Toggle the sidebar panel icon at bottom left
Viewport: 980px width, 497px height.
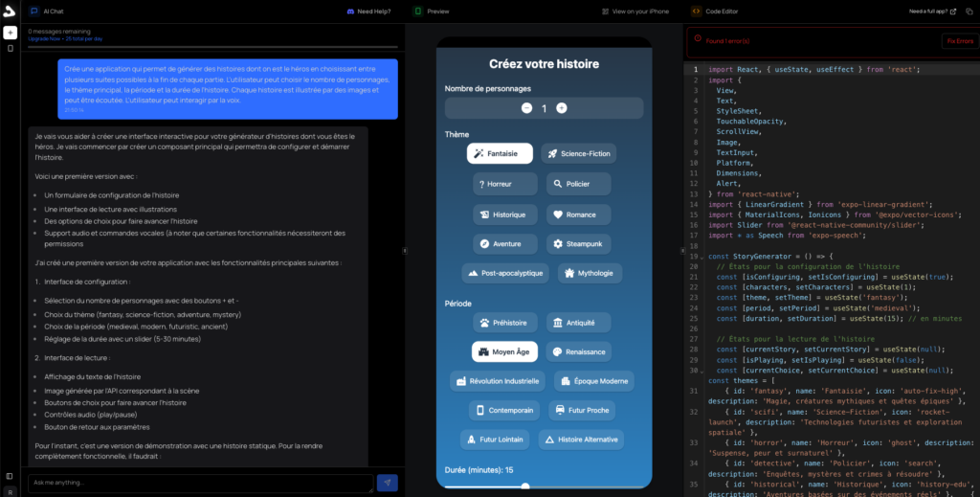click(11, 476)
